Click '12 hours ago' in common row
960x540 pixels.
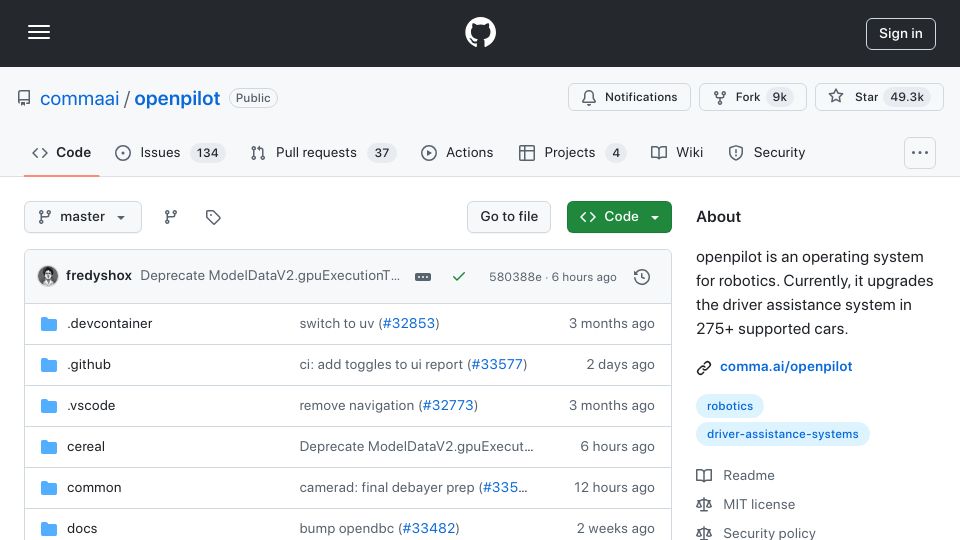(614, 487)
